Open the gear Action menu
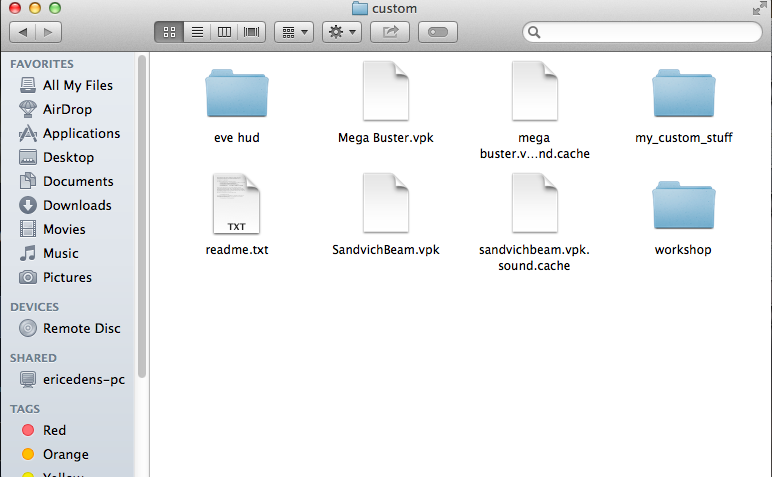The width and height of the screenshot is (772, 477). coord(342,32)
